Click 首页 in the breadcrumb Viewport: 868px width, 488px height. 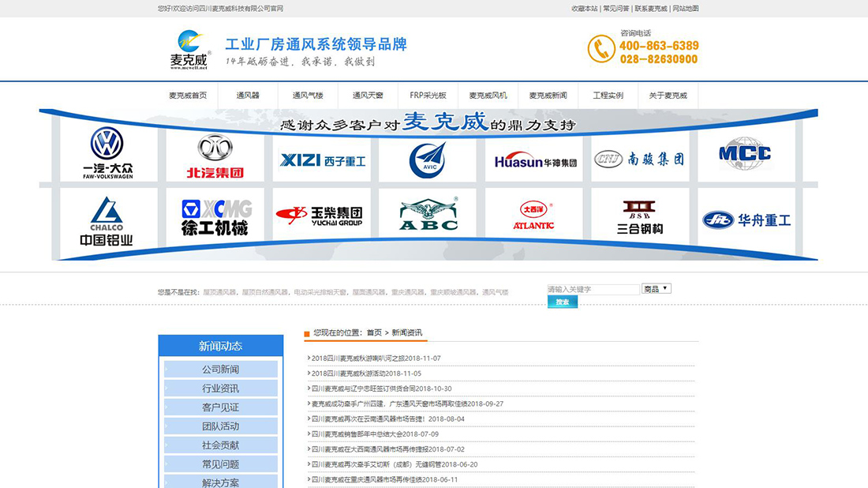point(374,332)
